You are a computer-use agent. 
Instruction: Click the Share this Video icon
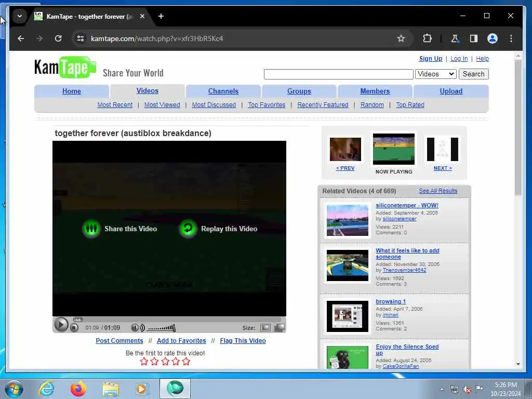[91, 229]
